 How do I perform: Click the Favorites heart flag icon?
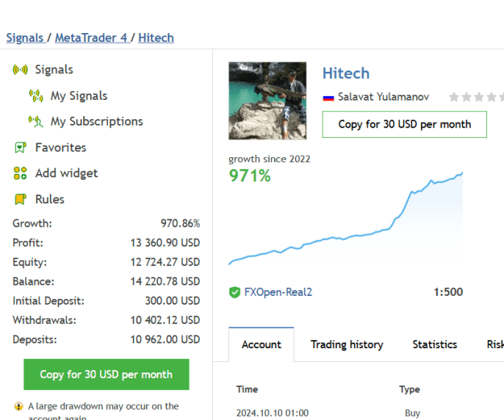click(20, 148)
